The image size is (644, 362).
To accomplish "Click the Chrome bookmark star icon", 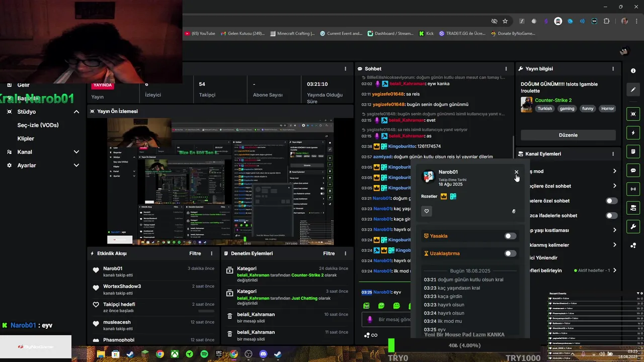I will coord(505,21).
